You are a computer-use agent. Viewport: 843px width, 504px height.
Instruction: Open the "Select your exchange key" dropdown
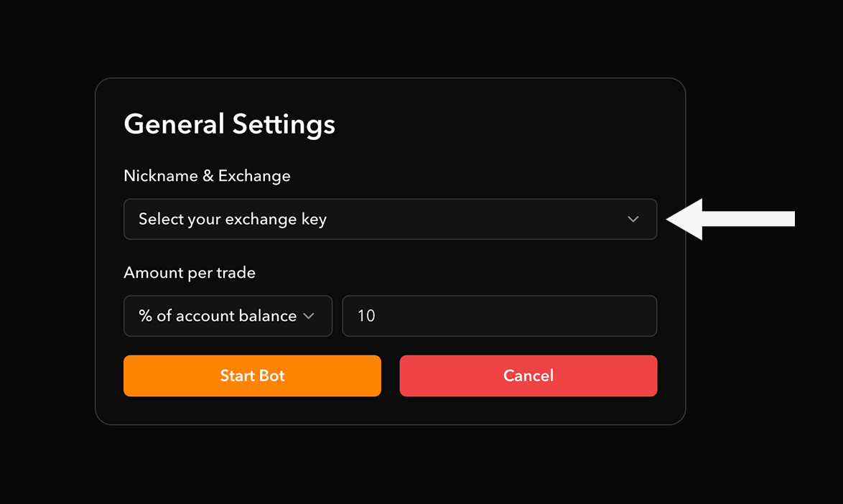[390, 219]
